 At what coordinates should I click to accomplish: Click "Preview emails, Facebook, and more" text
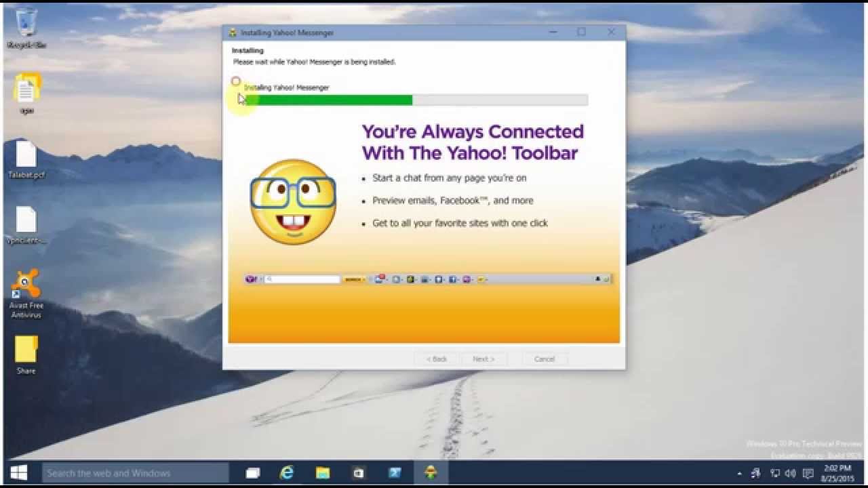tap(452, 201)
